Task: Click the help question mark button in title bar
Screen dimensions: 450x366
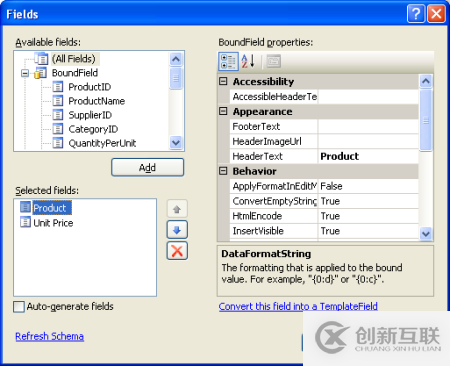Action: (416, 14)
